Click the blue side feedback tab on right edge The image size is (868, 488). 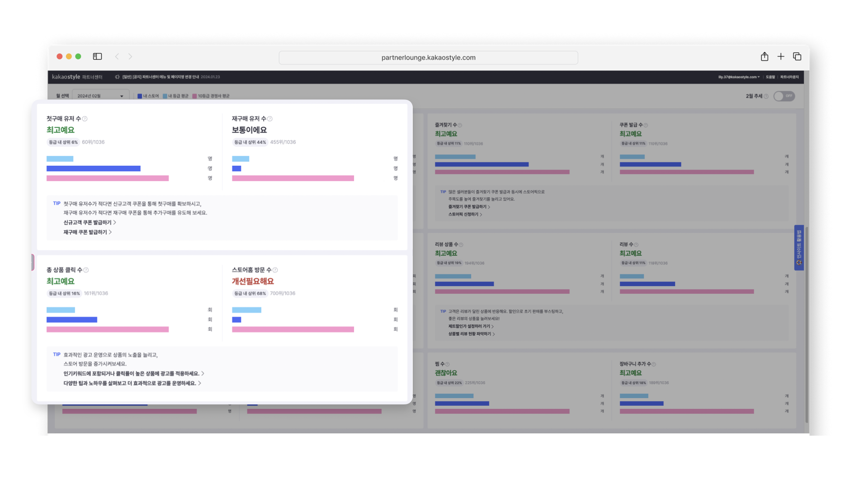[x=799, y=248]
